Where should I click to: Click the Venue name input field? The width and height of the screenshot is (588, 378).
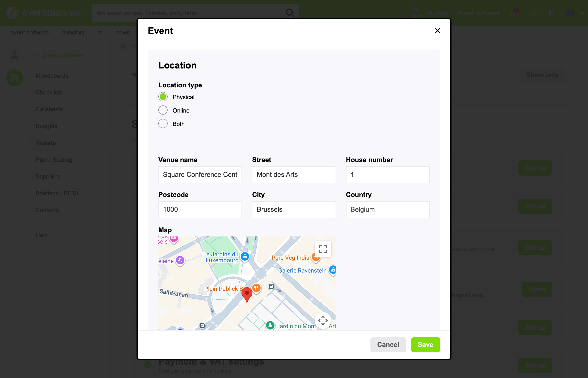point(200,175)
